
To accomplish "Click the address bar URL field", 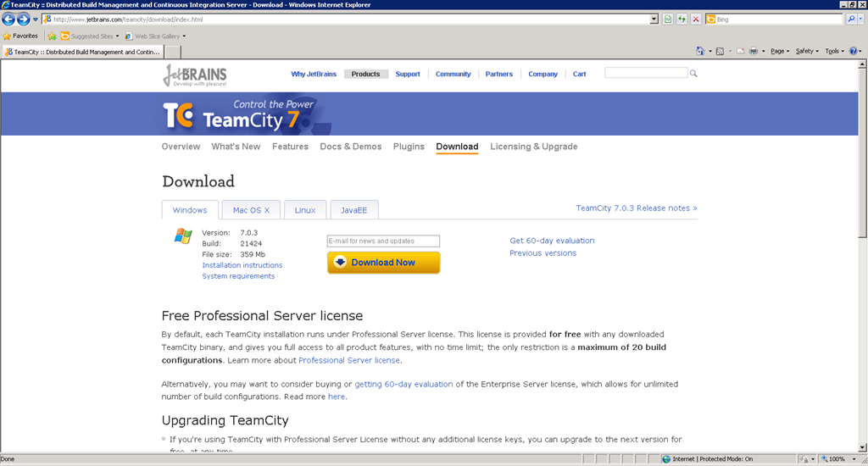I will click(x=346, y=19).
